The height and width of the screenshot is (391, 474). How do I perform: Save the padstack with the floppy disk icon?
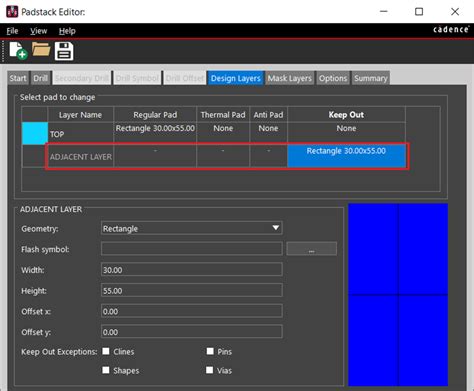point(64,51)
